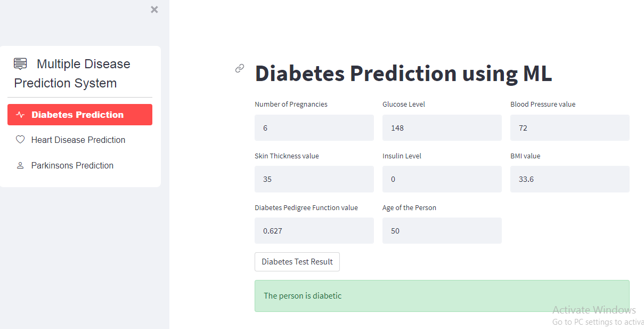Select the Blood Pressure value field

569,127
